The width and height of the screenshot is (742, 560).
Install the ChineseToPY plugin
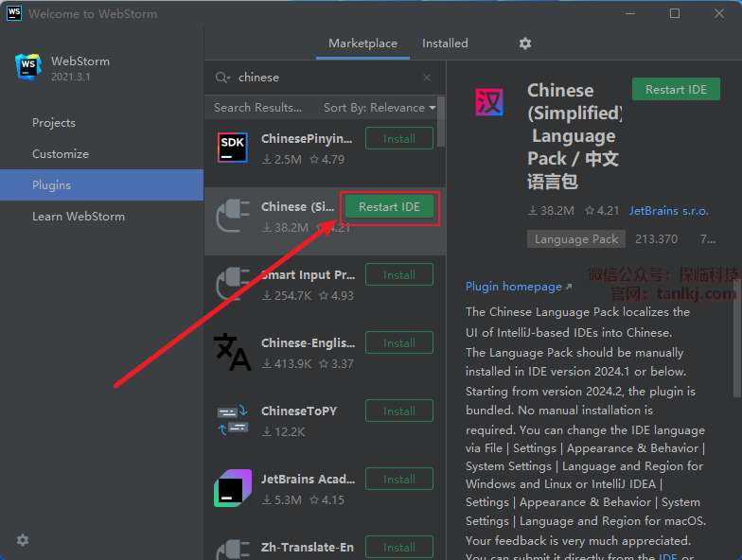click(x=399, y=411)
